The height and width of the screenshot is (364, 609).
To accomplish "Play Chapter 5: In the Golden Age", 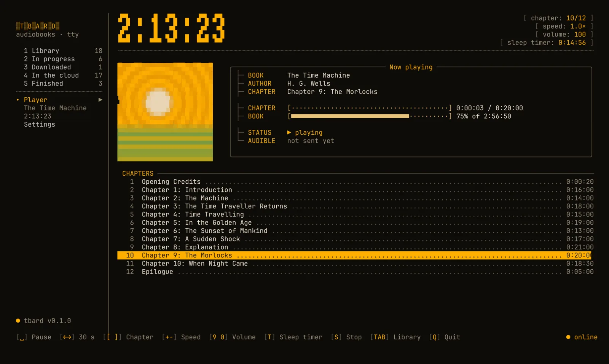I will 356,223.
